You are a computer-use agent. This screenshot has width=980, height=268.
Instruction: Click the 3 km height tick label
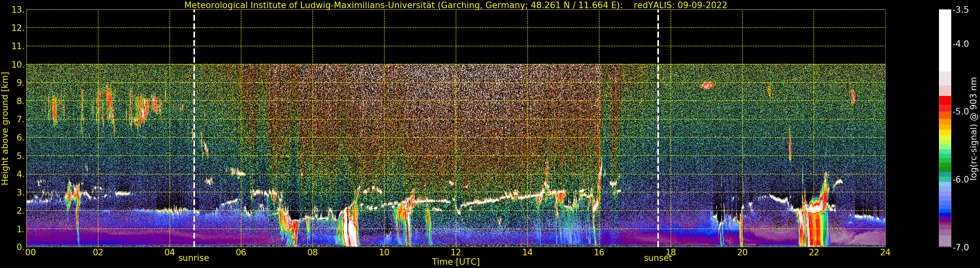(20, 192)
